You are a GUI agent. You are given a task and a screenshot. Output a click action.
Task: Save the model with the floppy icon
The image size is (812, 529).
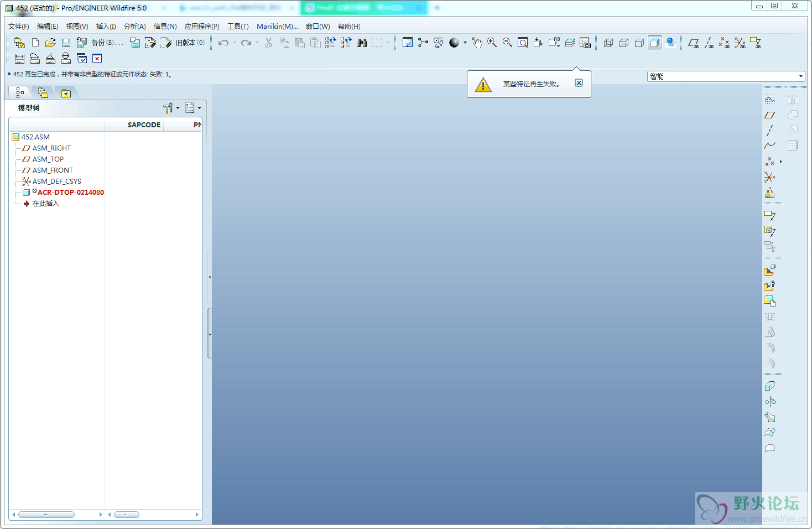tap(66, 43)
